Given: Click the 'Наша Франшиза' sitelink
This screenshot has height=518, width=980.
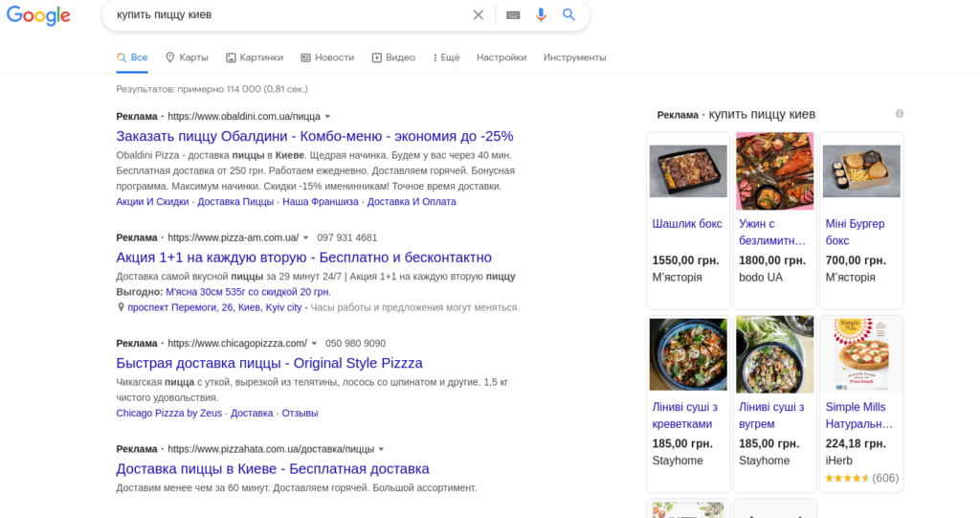Looking at the screenshot, I should 321,201.
